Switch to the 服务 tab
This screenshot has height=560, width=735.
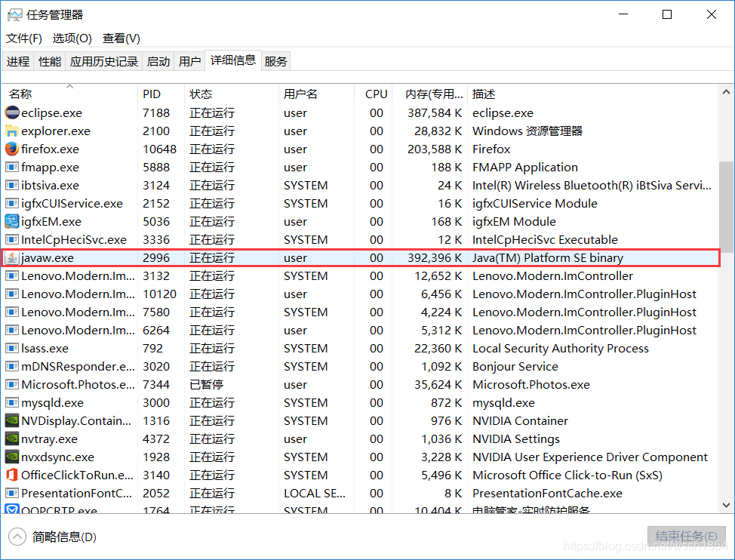[275, 61]
